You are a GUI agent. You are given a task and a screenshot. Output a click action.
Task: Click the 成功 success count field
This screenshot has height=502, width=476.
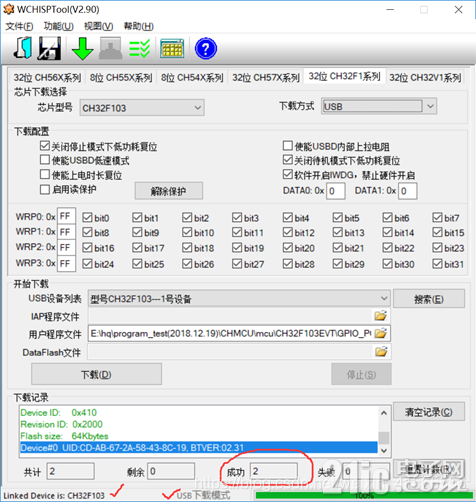tap(274, 471)
